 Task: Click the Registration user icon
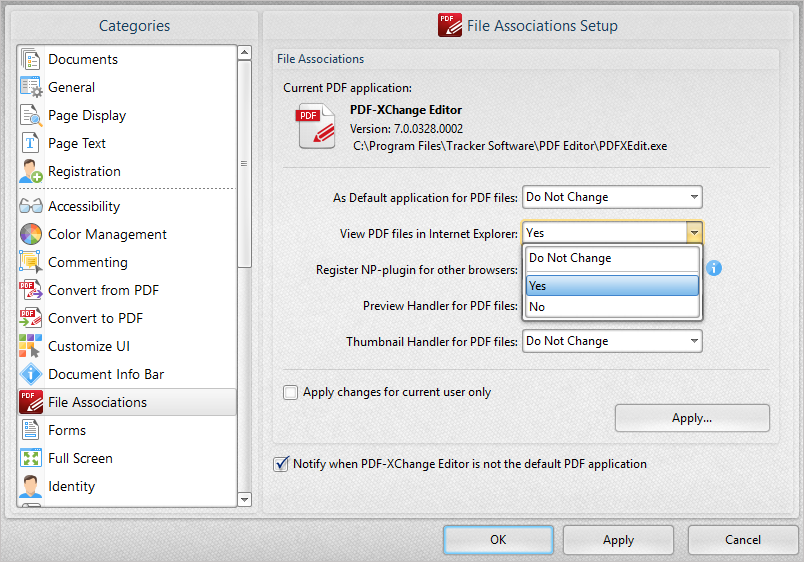31,172
